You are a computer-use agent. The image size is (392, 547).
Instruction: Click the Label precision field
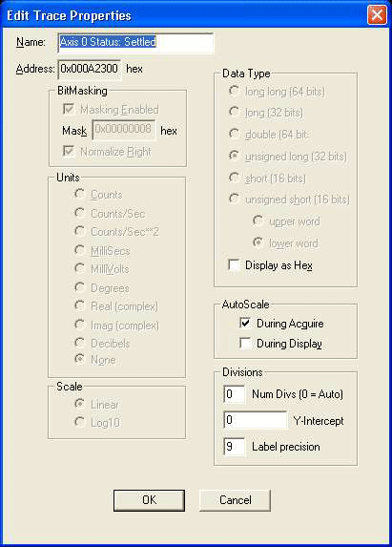click(x=234, y=447)
